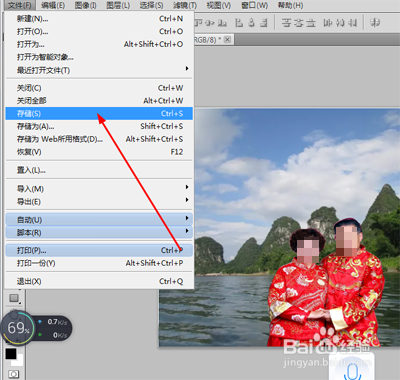Viewport: 400px width, 380px height.
Task: Click the auto-align layers icon
Action: pyautogui.click(x=375, y=23)
